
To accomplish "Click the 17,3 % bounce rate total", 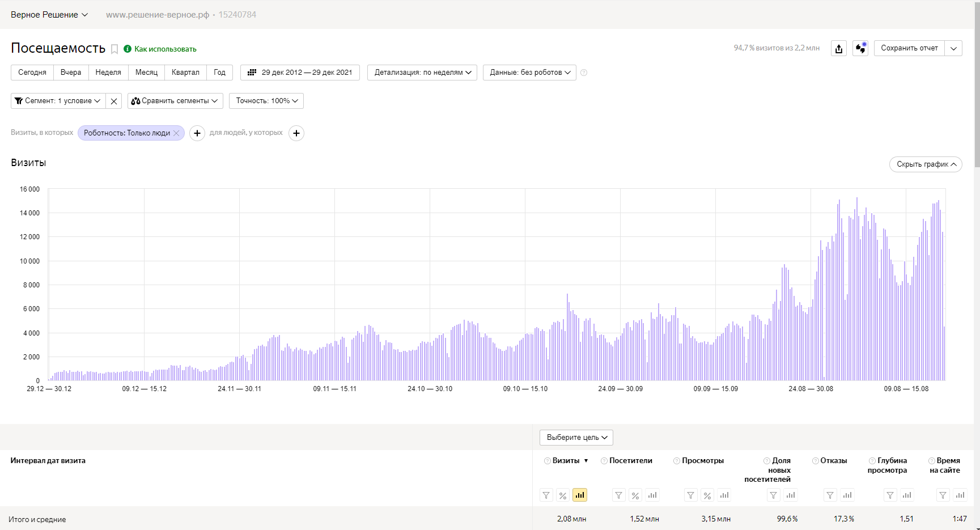I will tap(844, 519).
